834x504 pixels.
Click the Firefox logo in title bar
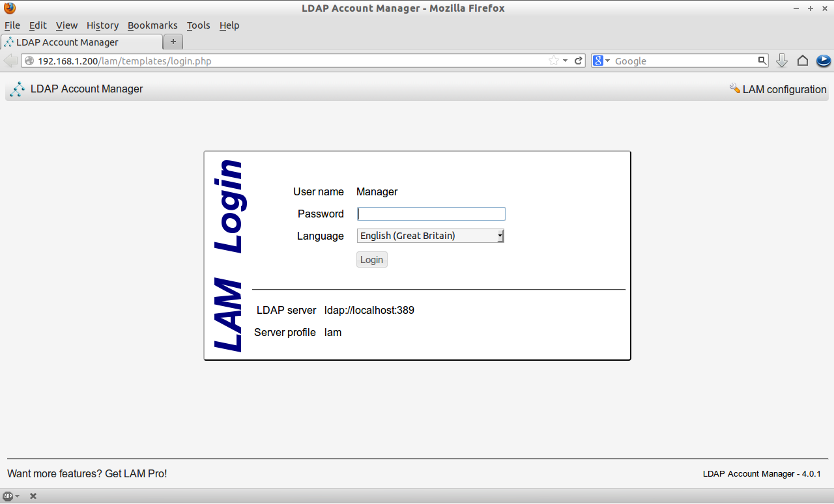[9, 8]
